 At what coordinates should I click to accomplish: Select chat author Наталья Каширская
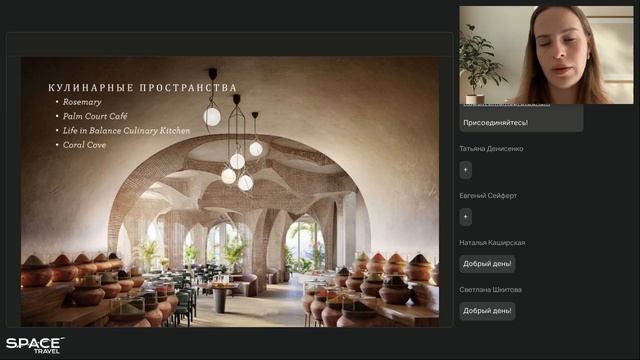(492, 242)
